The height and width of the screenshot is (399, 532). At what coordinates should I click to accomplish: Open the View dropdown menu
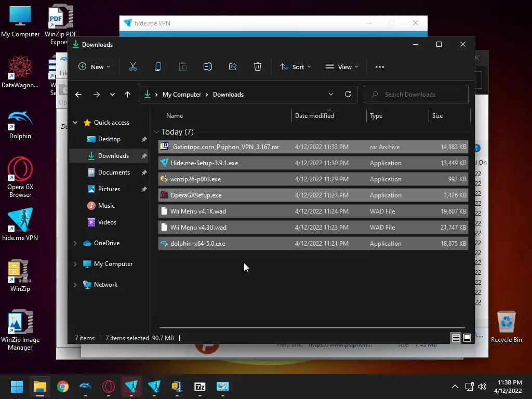[342, 67]
